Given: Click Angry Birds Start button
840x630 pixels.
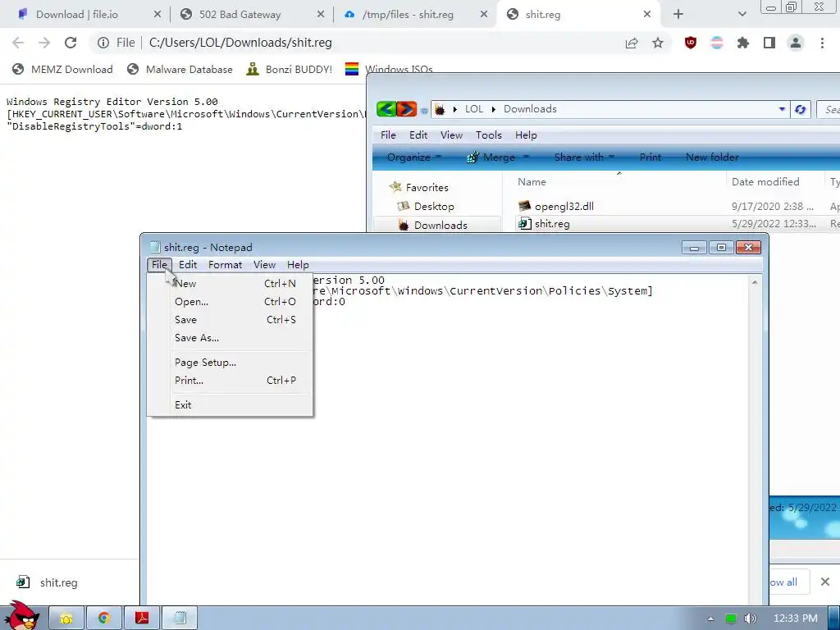Looking at the screenshot, I should pyautogui.click(x=21, y=616).
